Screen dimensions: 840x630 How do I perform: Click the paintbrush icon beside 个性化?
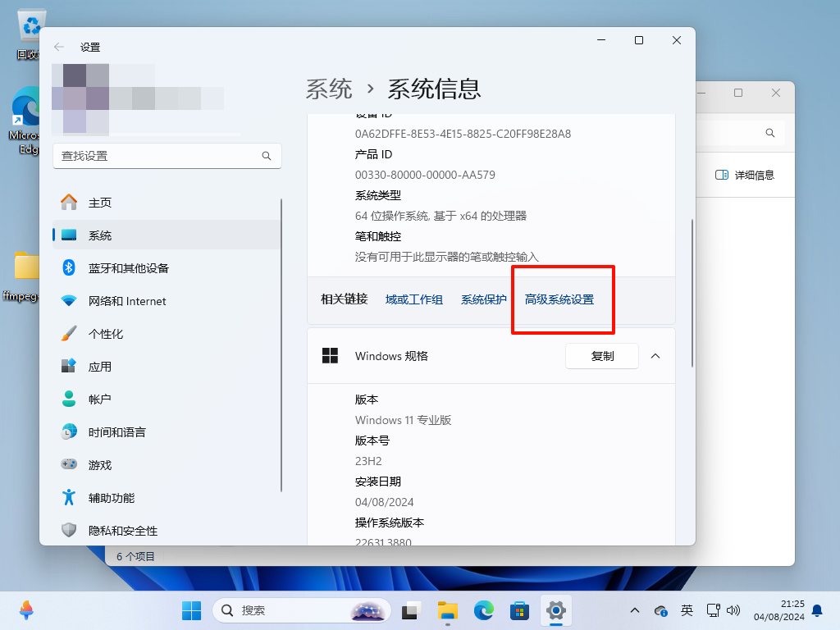click(69, 333)
